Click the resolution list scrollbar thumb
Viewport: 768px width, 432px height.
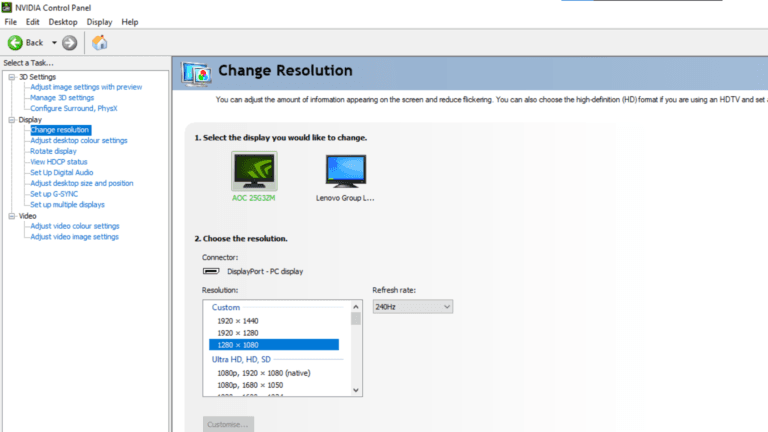click(356, 319)
